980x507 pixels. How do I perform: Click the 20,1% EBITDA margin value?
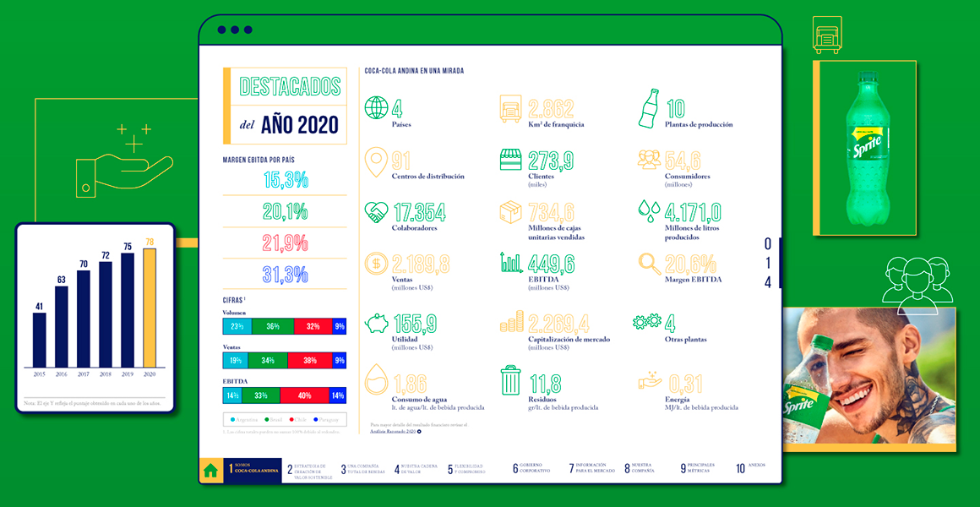(x=285, y=212)
